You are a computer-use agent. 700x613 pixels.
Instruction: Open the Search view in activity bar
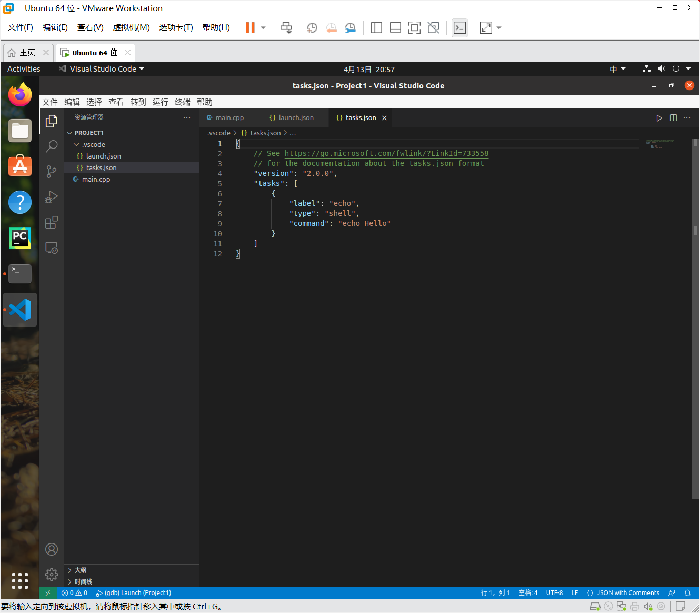click(52, 146)
